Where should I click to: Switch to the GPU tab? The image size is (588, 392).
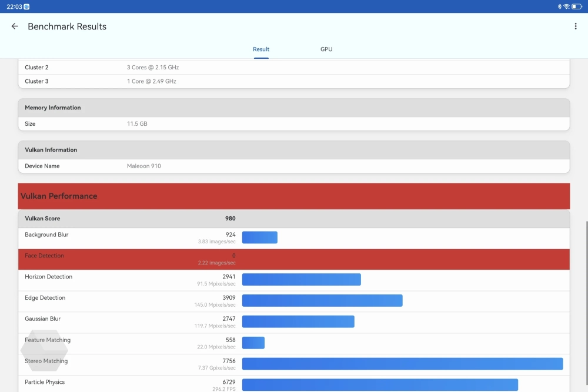[x=326, y=49]
